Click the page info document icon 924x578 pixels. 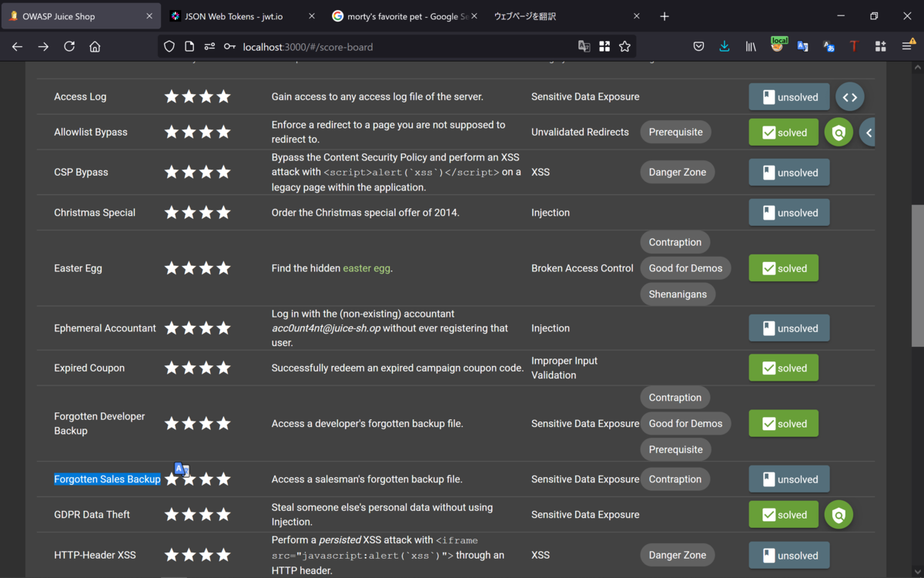point(189,46)
